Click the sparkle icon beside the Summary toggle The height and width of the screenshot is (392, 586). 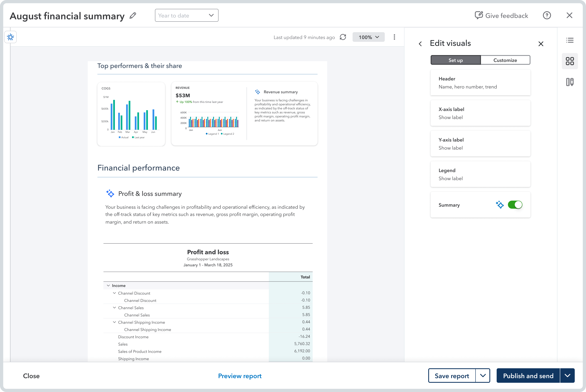[500, 205]
